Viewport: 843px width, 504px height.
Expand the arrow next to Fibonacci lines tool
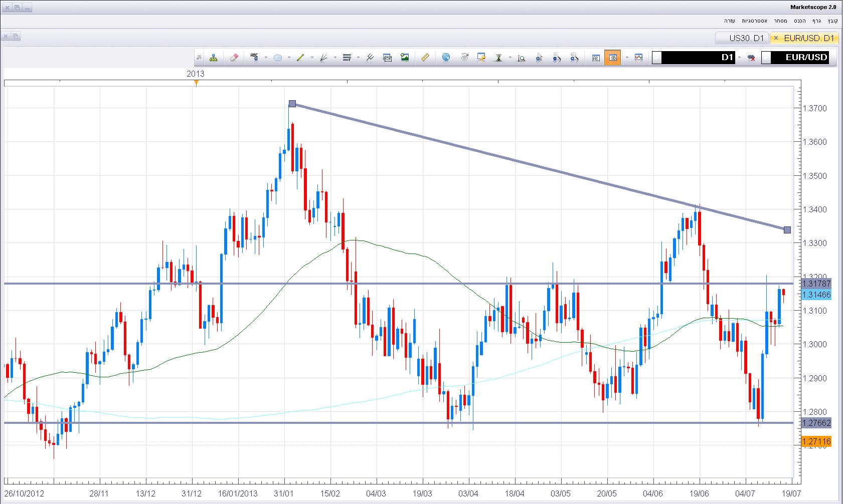pos(358,58)
